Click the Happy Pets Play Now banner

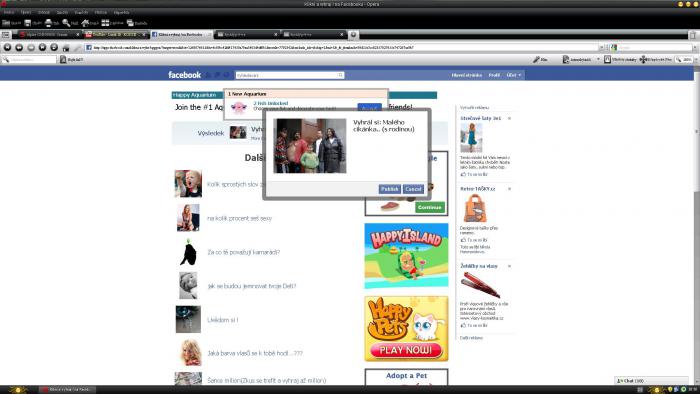[x=406, y=329]
